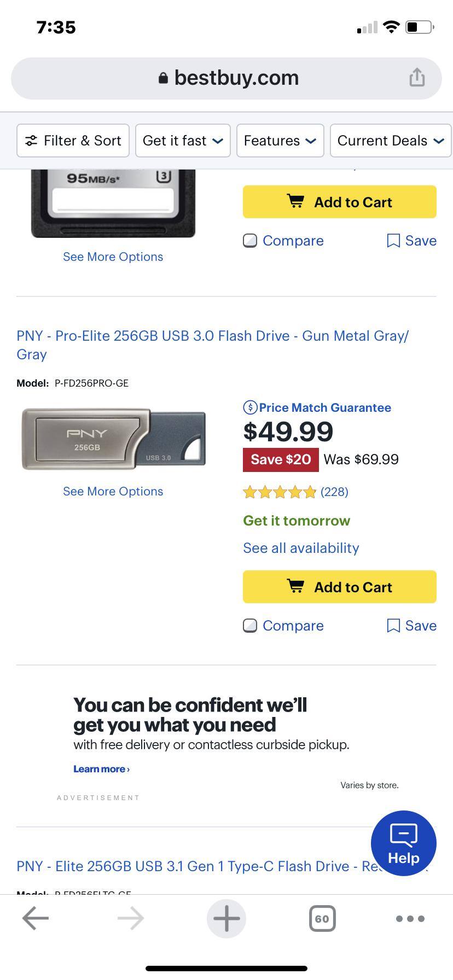This screenshot has height=980, width=453.
Task: Tap the Price Match Guarantee dollar icon
Action: 249,407
